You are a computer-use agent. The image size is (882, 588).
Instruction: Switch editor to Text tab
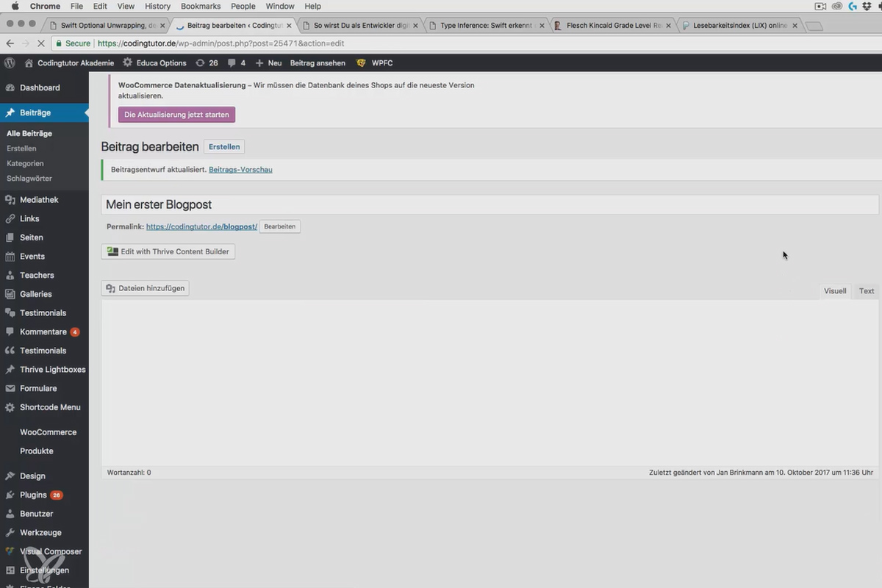867,291
